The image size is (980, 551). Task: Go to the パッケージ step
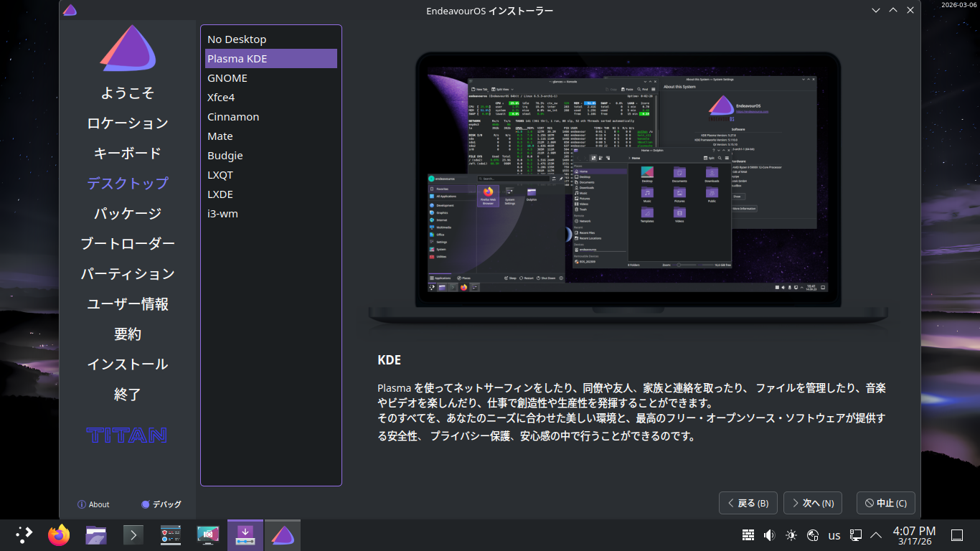(128, 214)
